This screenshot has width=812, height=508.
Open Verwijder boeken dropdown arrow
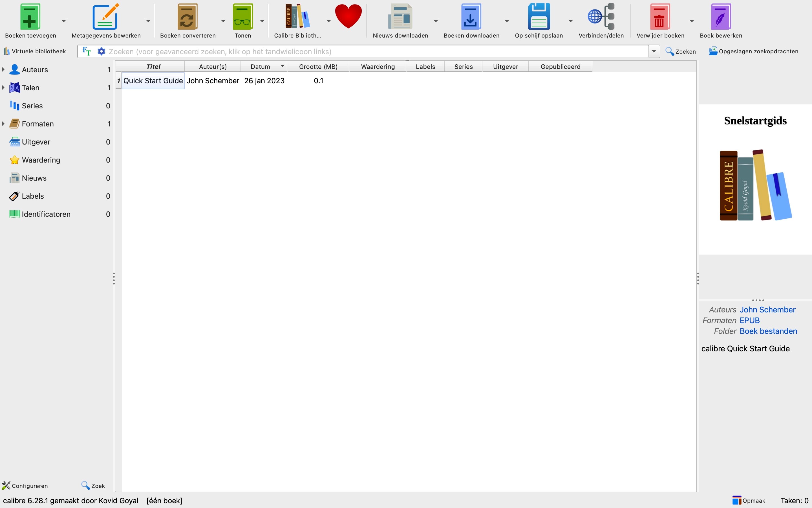point(692,21)
